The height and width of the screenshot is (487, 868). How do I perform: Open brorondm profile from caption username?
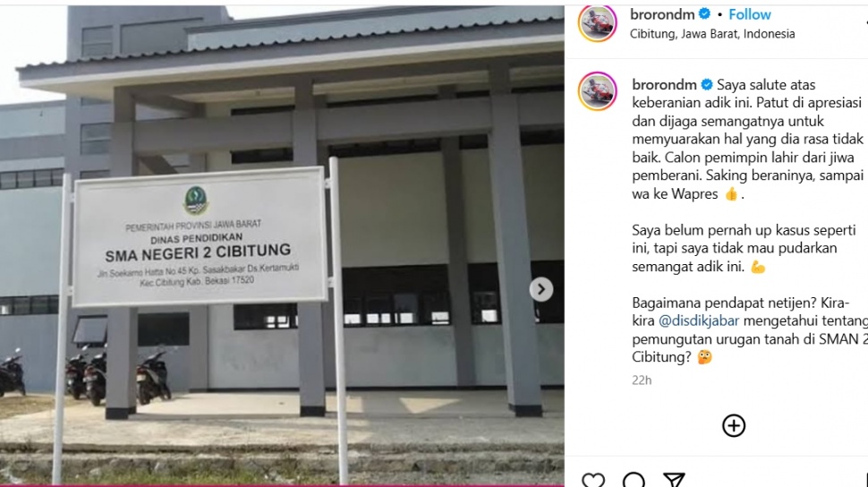[x=664, y=85]
